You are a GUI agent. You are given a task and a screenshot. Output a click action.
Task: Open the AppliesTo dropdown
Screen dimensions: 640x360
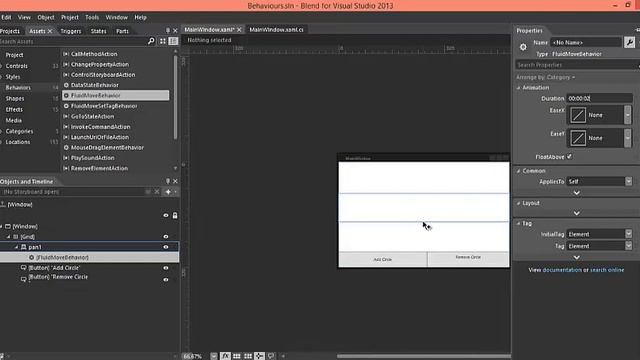629,181
